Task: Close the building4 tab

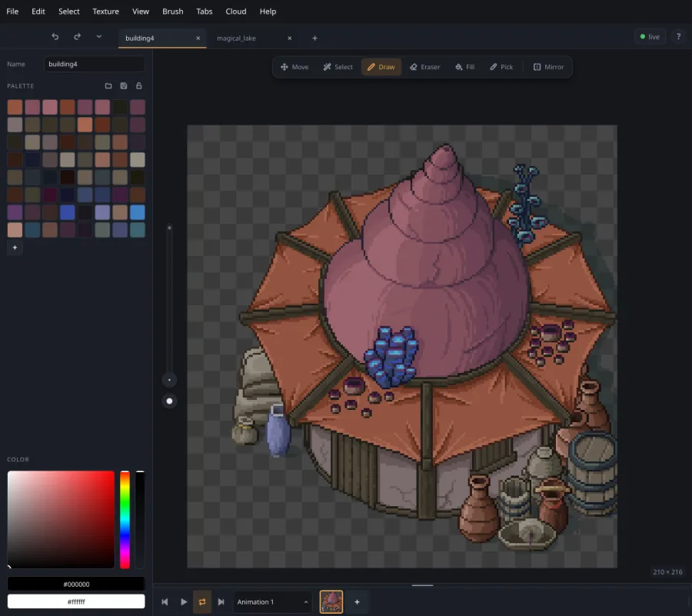Action: click(x=198, y=38)
